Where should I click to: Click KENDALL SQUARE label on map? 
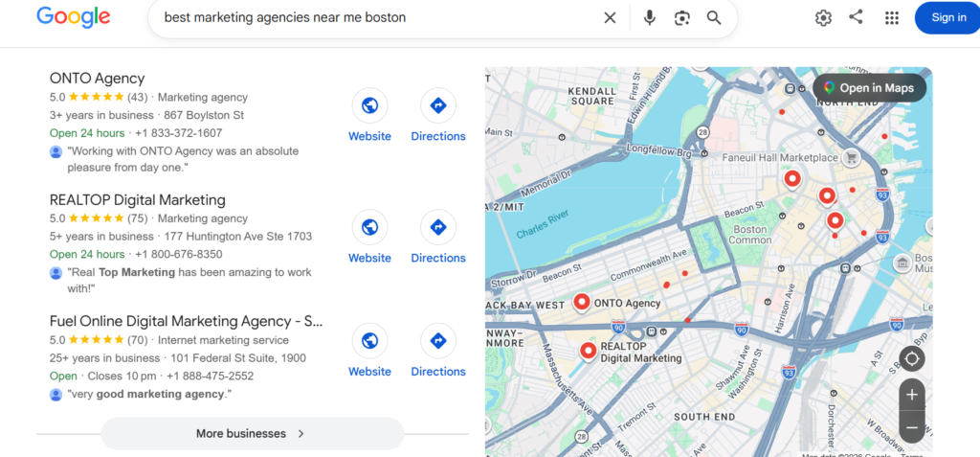click(591, 96)
